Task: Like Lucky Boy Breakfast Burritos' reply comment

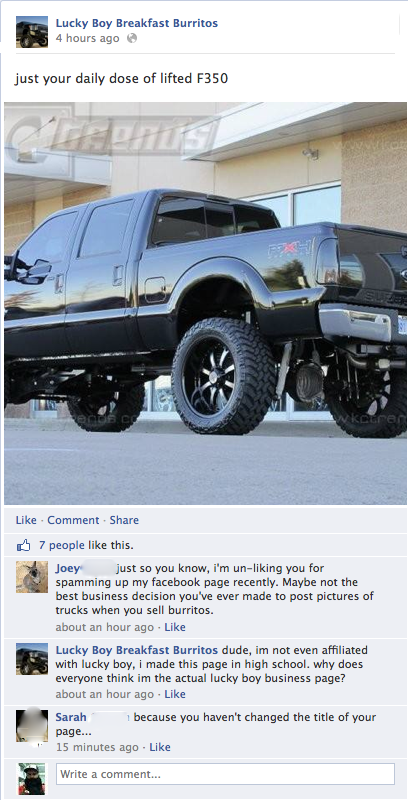Action: [x=175, y=694]
